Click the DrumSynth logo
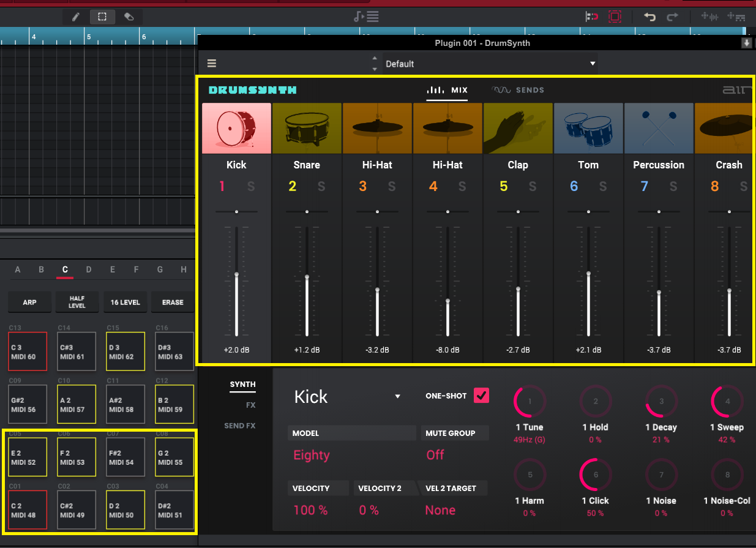 (252, 90)
